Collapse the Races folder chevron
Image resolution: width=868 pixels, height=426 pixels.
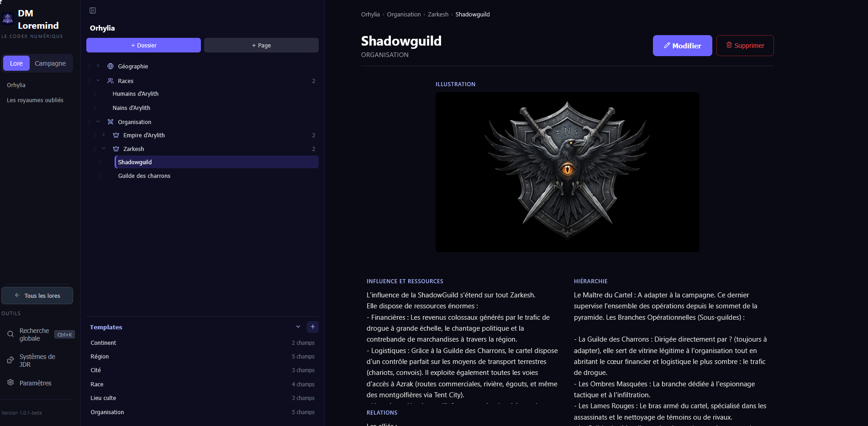98,81
